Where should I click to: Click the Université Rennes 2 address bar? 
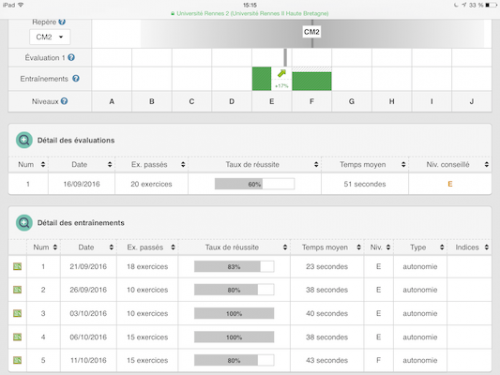(x=250, y=14)
